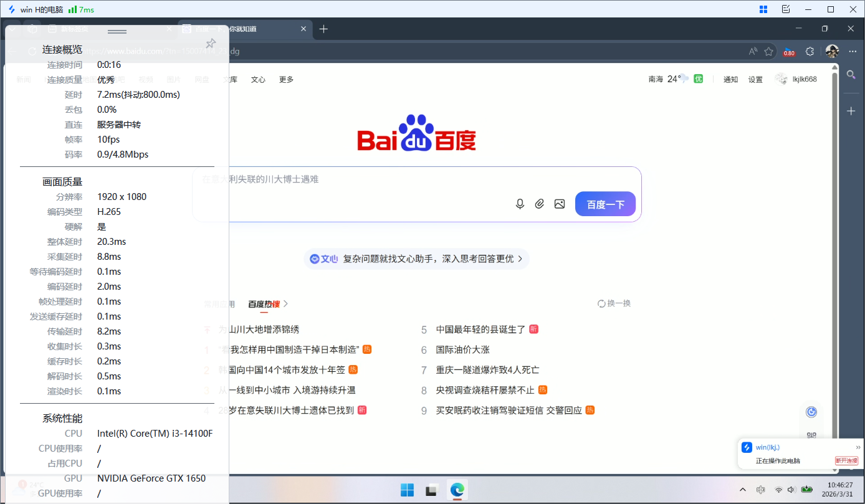
Task: Open read aloud icon in Edge address bar
Action: [752, 52]
